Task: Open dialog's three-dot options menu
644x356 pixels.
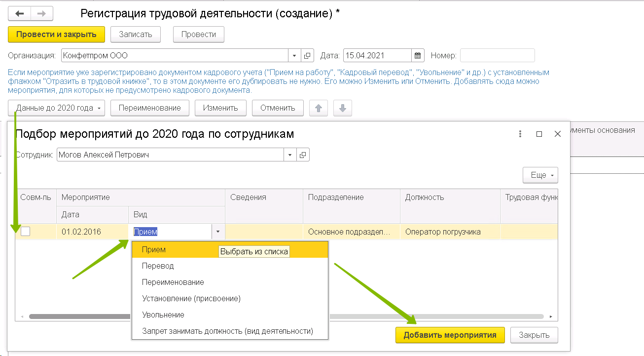Action: (x=520, y=134)
